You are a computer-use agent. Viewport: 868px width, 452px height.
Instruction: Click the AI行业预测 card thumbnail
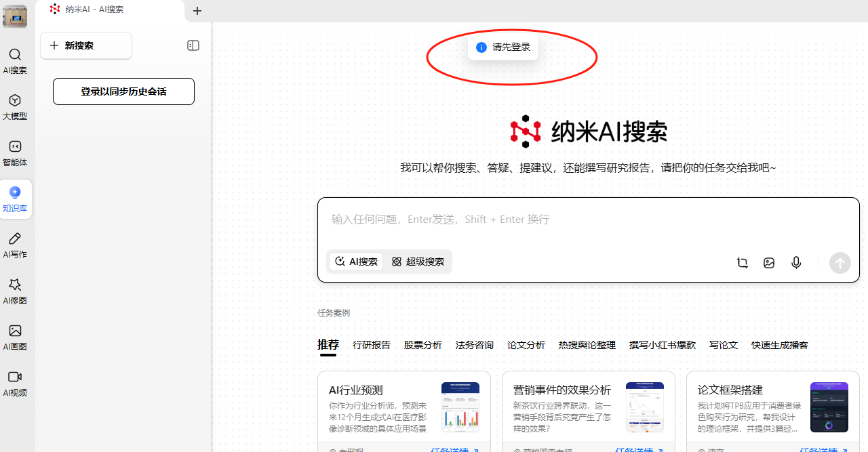460,407
